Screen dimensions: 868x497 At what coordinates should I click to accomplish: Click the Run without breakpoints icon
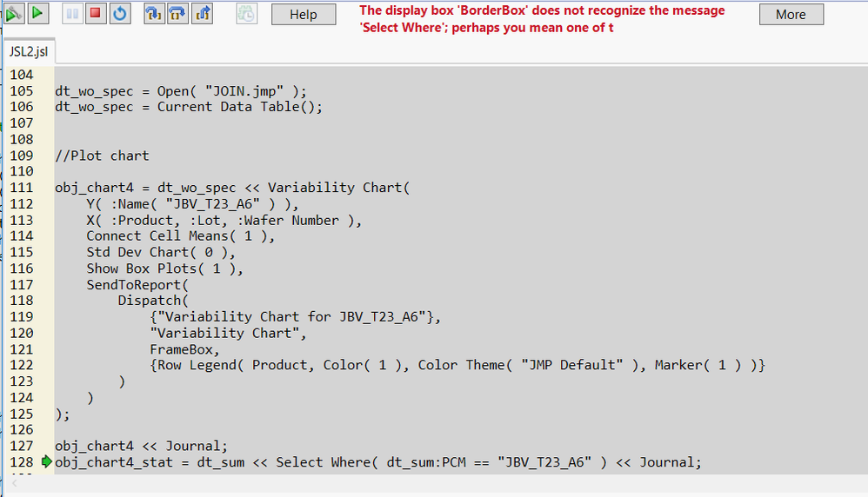(14, 13)
